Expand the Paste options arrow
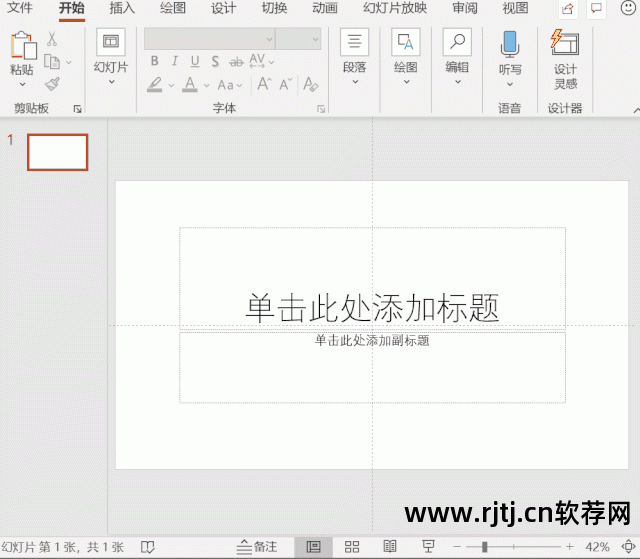 tap(22, 84)
